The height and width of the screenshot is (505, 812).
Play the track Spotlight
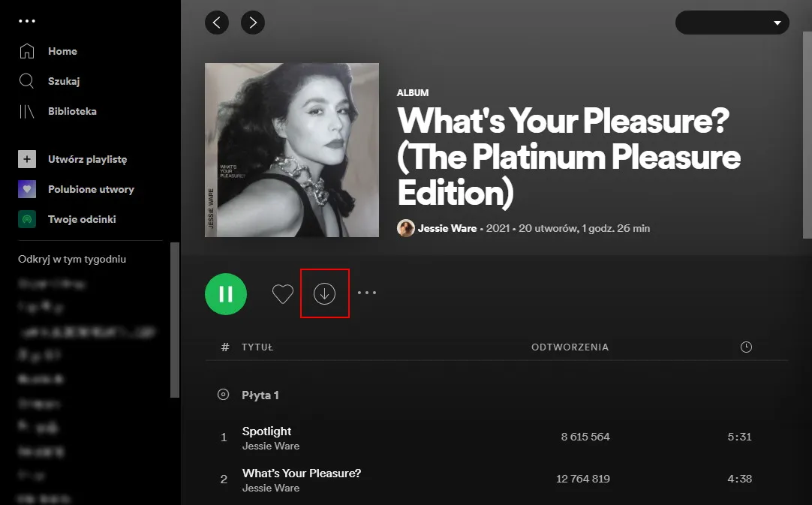(266, 431)
